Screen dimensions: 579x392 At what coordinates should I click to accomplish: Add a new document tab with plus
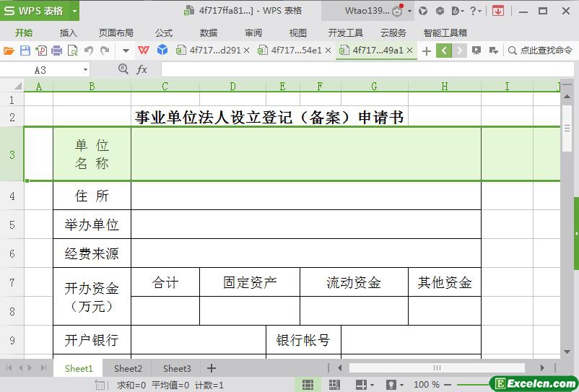click(x=427, y=51)
